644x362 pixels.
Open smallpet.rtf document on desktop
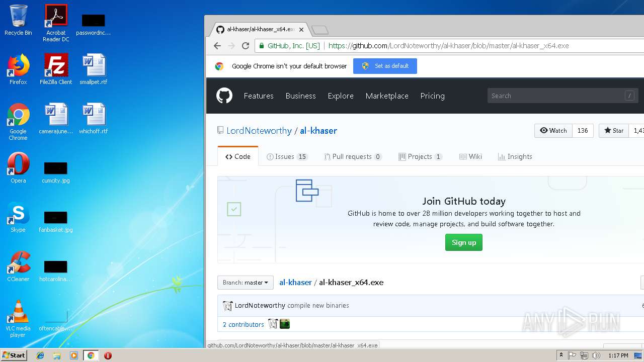click(94, 69)
